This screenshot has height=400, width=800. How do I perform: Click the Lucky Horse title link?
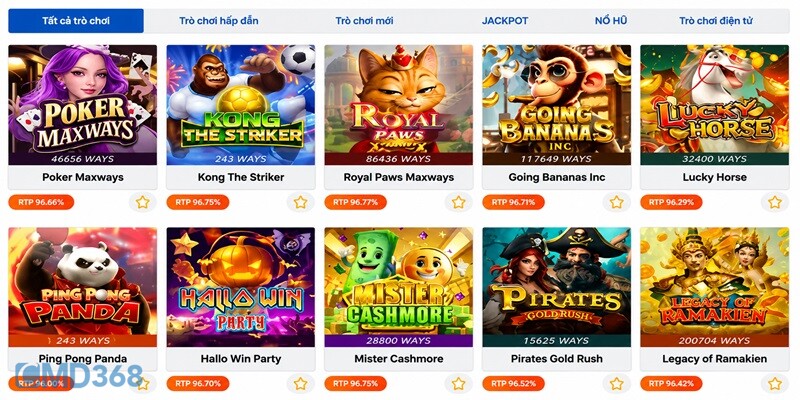point(714,178)
